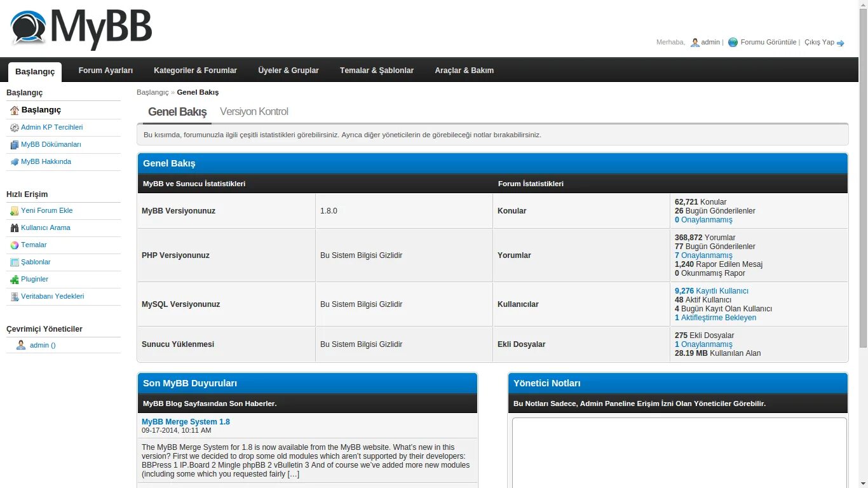Image resolution: width=868 pixels, height=488 pixels.
Task: Open the Araçlar & Bakım menu
Action: (x=464, y=71)
